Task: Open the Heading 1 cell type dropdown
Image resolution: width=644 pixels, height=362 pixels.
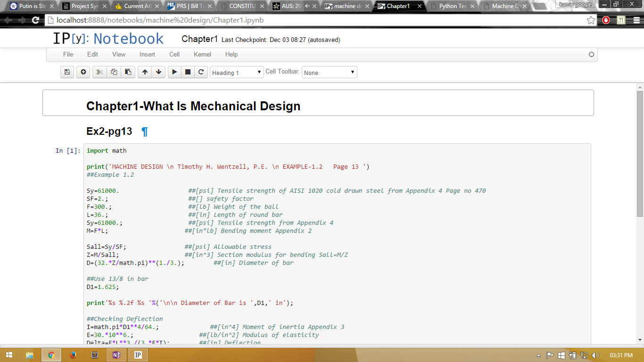Action: 237,73
